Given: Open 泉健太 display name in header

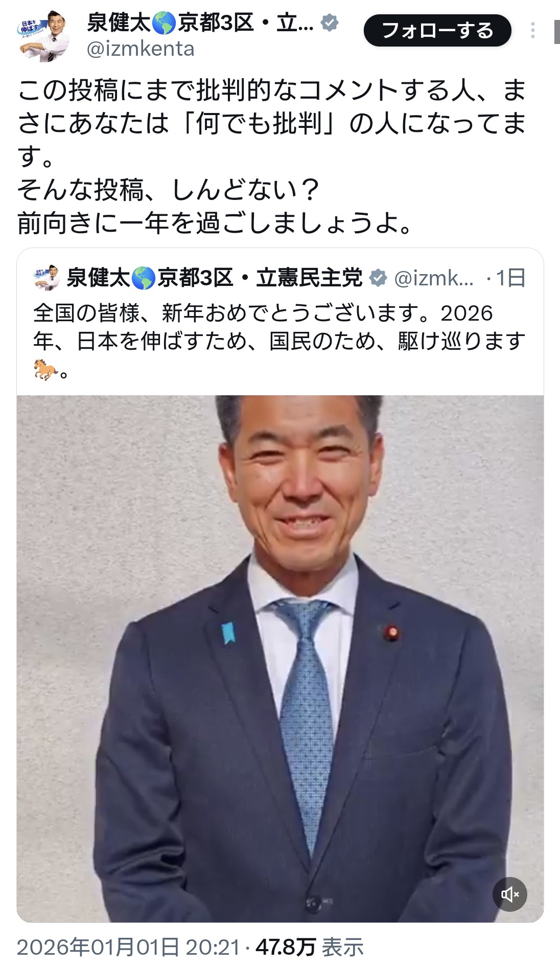Looking at the screenshot, I should 120,23.
